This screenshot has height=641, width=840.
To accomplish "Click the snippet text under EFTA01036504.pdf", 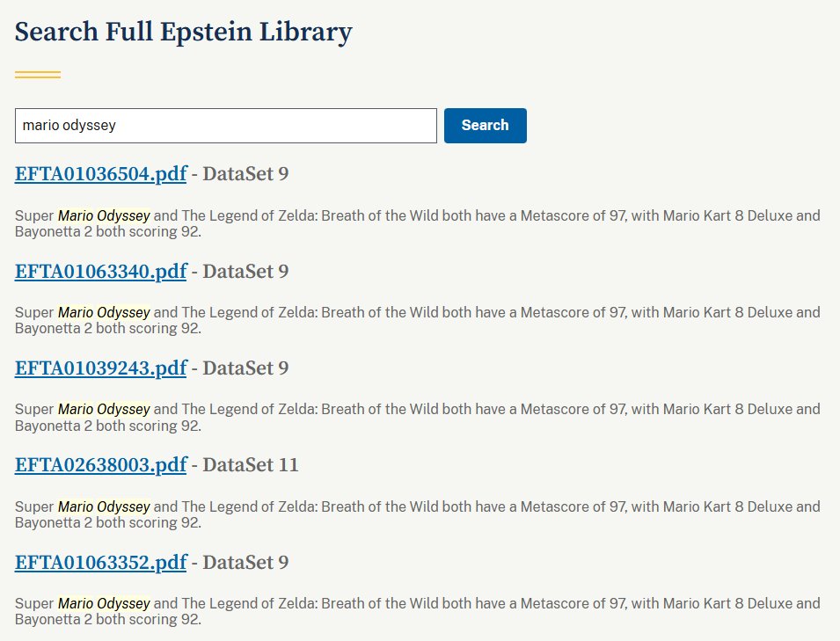I will coord(417,224).
